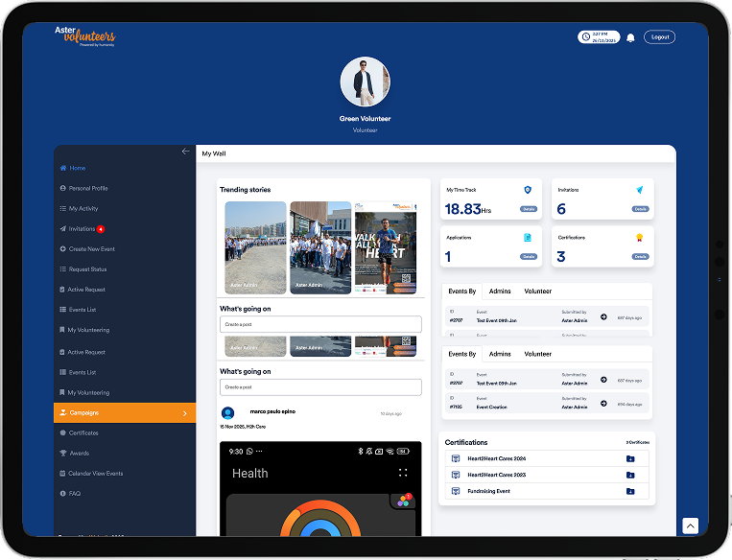Collapse sidebar using the back arrow
Viewport: 732px width, 560px height.
(185, 152)
